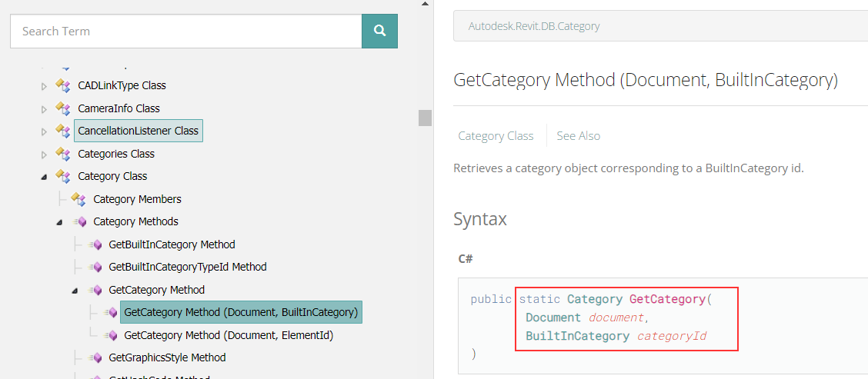Click the Categories Class icon
This screenshot has width=868, height=379.
click(x=62, y=154)
